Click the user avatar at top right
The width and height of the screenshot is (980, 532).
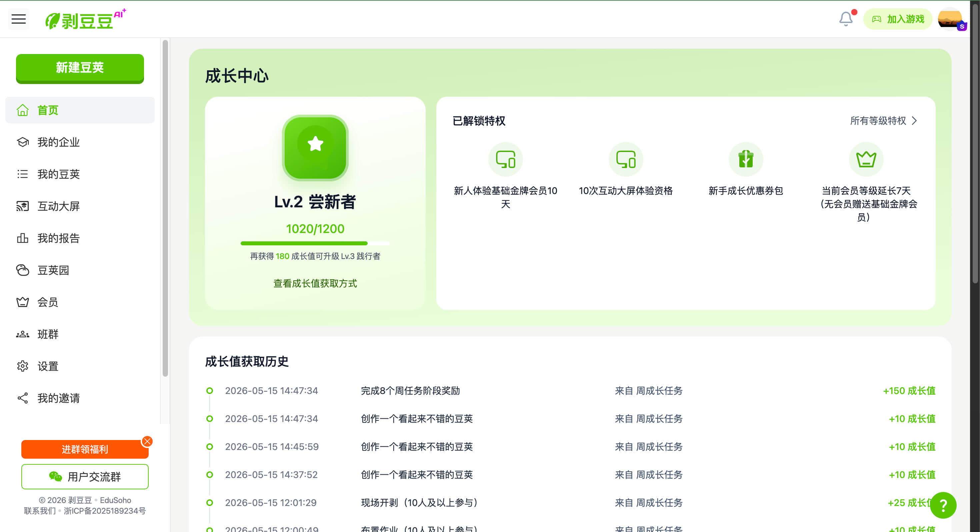tap(951, 19)
